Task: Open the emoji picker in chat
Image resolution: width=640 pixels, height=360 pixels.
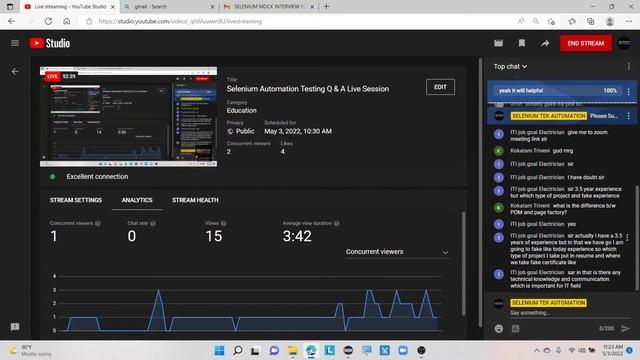Action: (499, 329)
